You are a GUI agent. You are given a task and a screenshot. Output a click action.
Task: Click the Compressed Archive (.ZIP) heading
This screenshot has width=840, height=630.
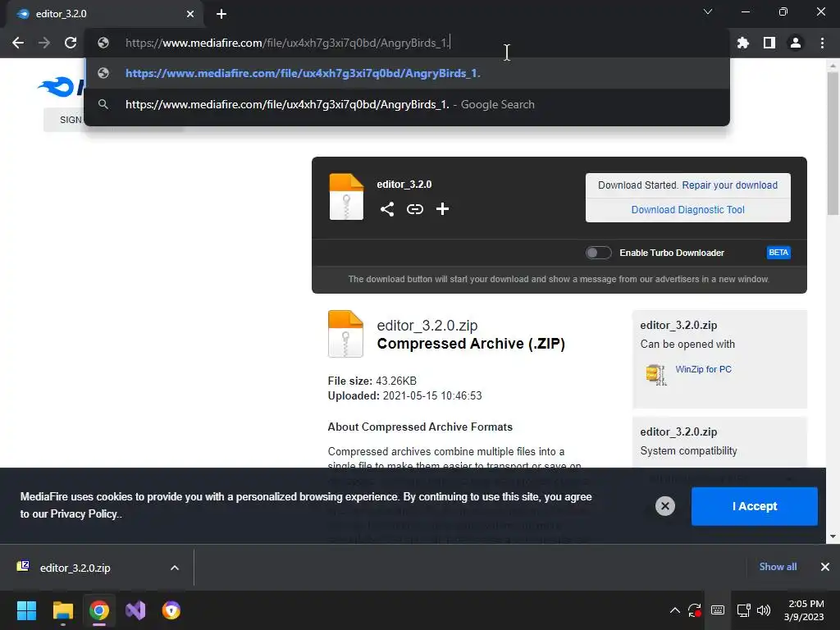[471, 344]
